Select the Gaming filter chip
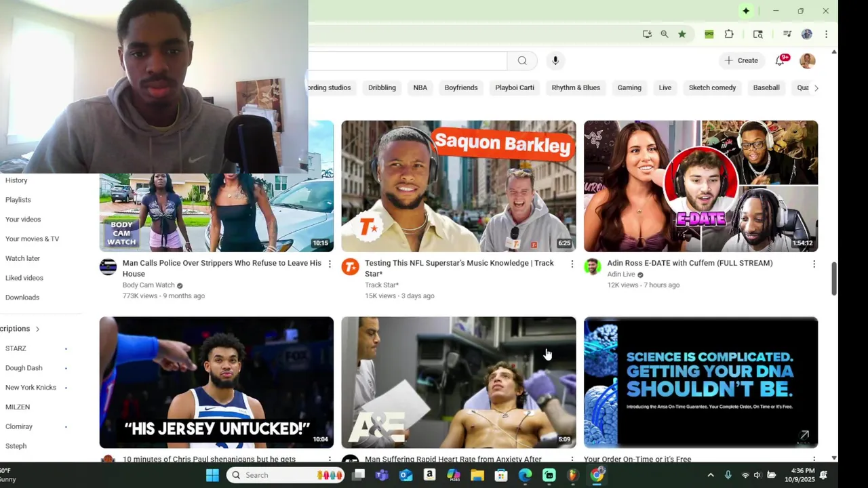The image size is (868, 488). tap(629, 87)
